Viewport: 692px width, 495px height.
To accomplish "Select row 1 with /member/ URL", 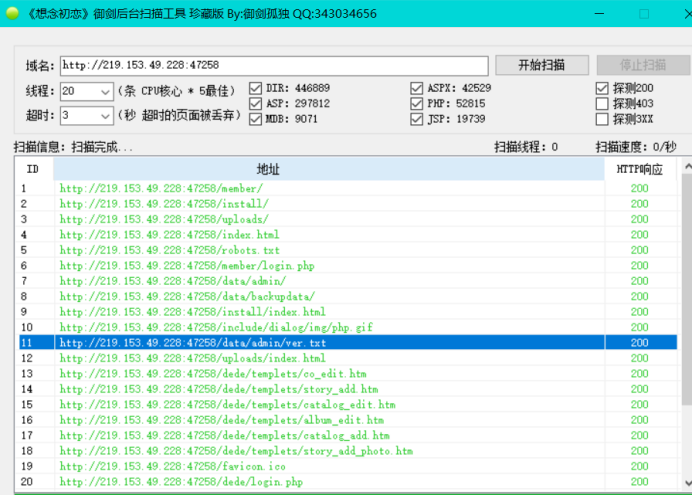I will click(348, 188).
